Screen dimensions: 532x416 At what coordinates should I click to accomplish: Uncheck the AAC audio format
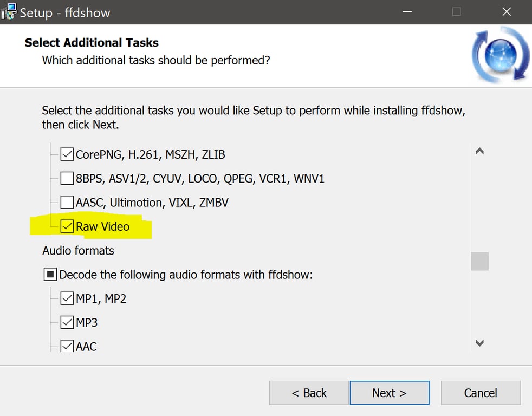click(x=67, y=346)
